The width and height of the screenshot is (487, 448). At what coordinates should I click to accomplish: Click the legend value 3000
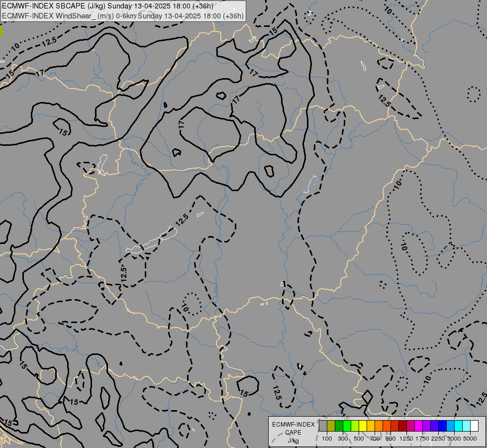(454, 439)
